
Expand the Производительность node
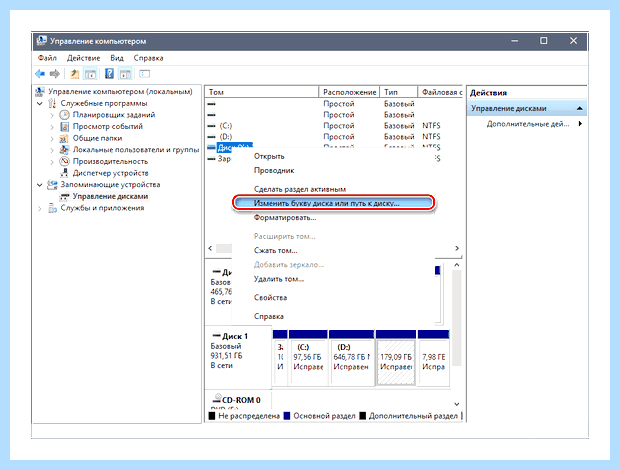tap(52, 162)
